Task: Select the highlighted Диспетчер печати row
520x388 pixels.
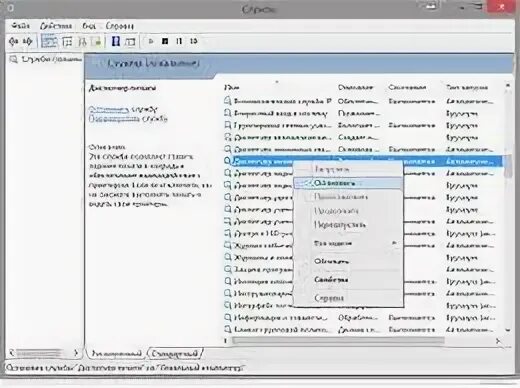Action: [363, 161]
